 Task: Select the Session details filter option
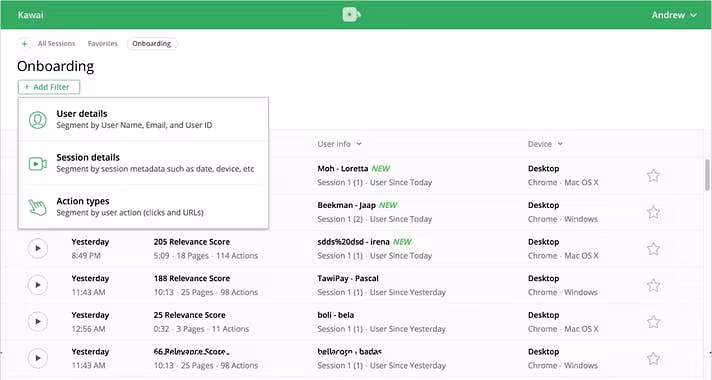143,163
